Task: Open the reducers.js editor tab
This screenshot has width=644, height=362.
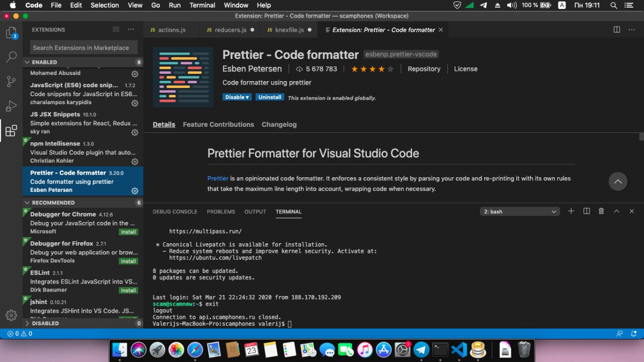Action: click(x=230, y=30)
